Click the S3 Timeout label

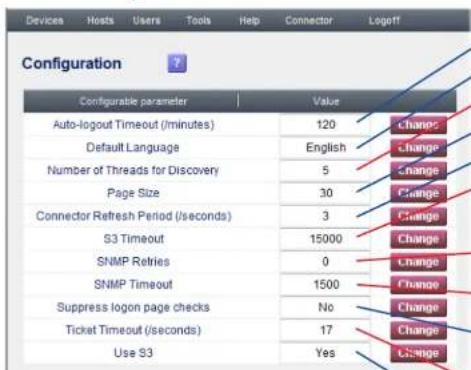(x=133, y=239)
